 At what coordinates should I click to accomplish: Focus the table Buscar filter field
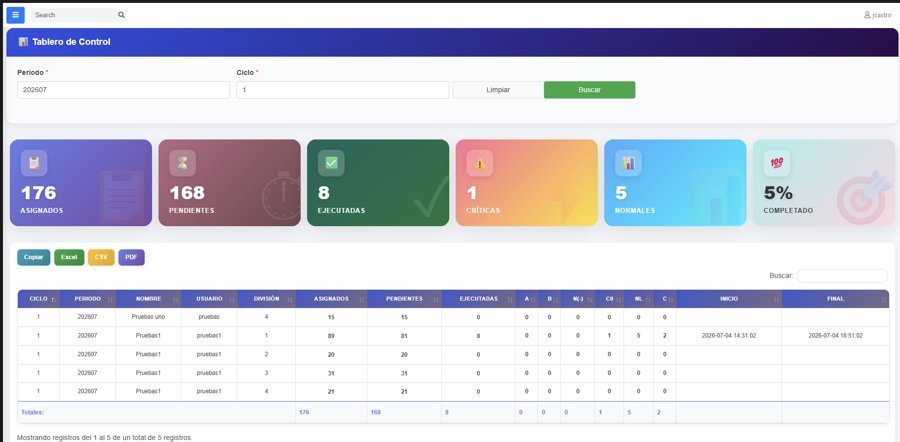842,276
